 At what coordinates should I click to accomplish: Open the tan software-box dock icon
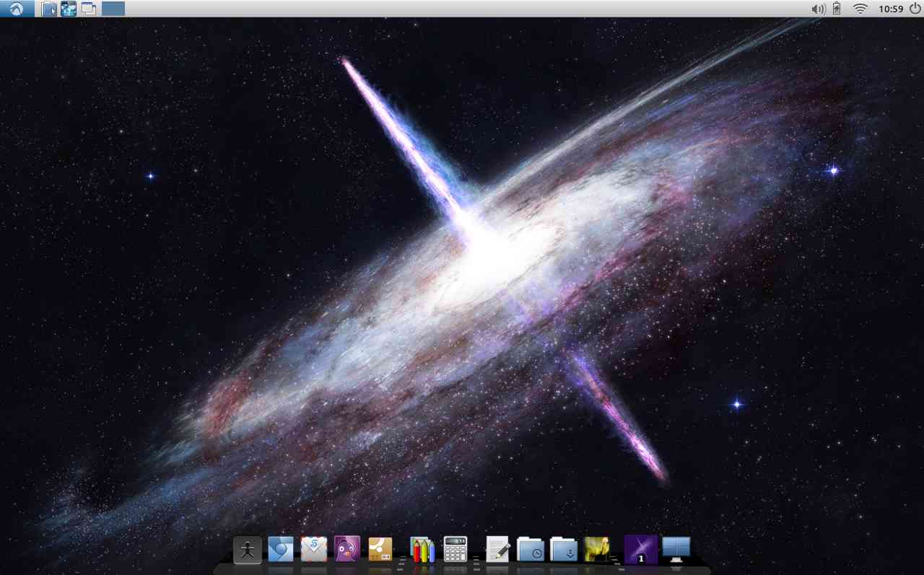point(380,550)
